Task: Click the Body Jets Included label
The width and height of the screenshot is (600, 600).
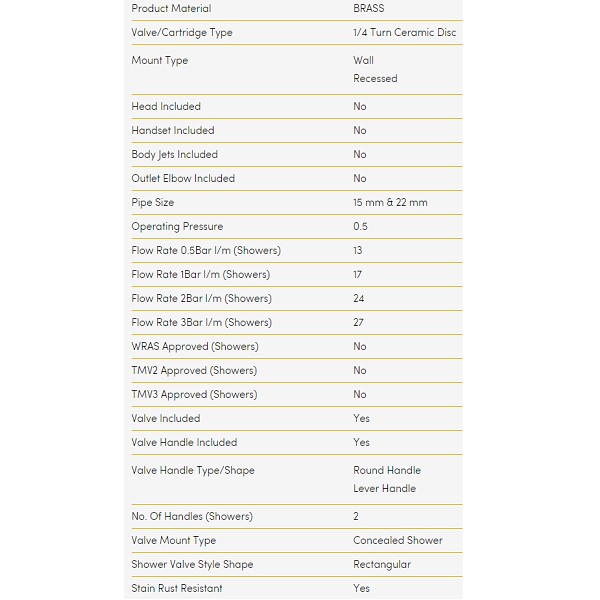Action: coord(174,154)
